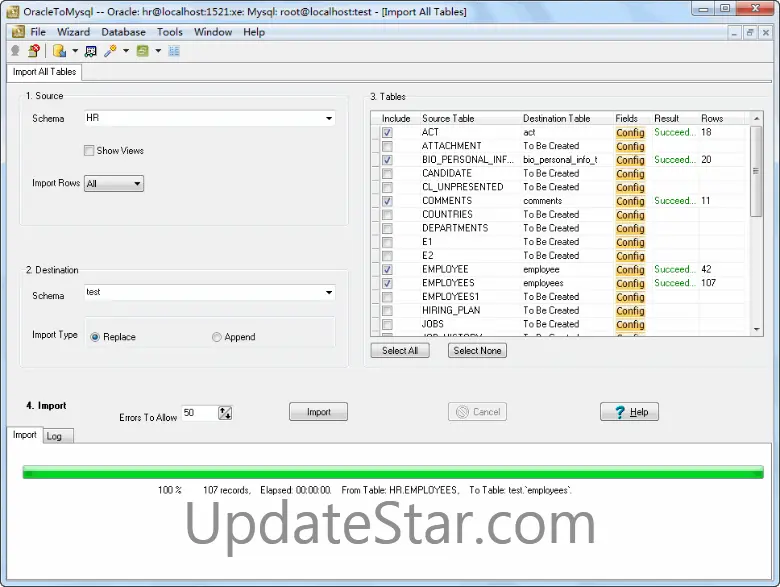Click the Select All button
The height and width of the screenshot is (587, 780).
tap(400, 351)
